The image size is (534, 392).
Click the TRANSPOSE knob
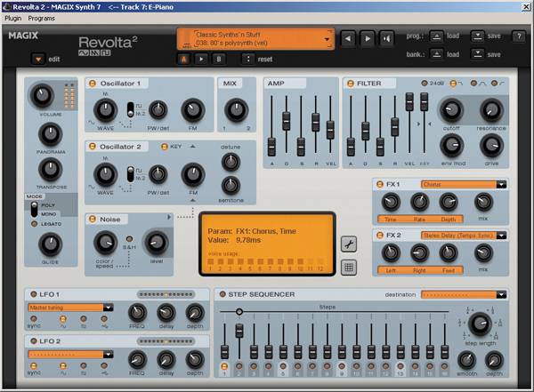pyautogui.click(x=51, y=169)
